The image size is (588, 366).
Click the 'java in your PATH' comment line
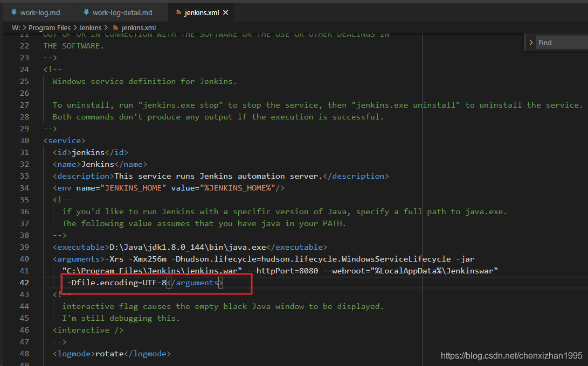[204, 223]
